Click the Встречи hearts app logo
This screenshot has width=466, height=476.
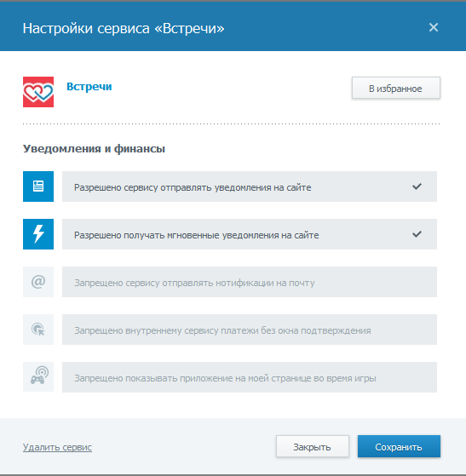[x=38, y=92]
